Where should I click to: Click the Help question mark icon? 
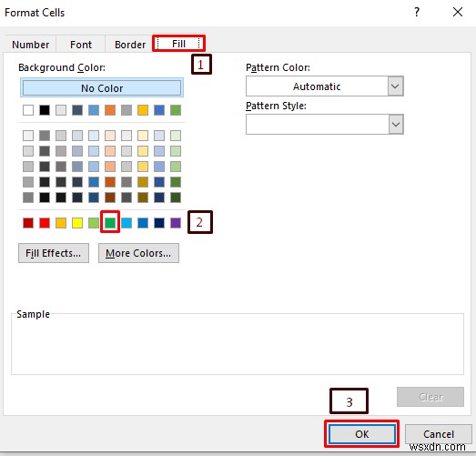[x=417, y=12]
